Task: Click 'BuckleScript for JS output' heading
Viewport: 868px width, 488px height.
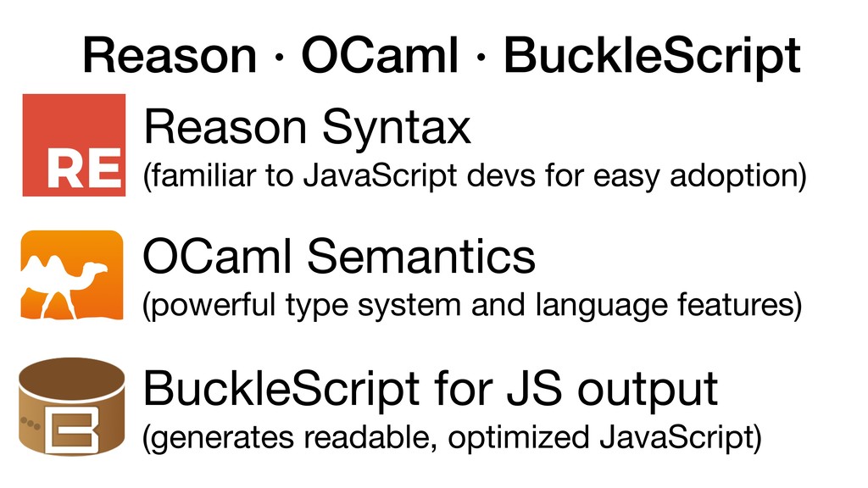Action: [x=431, y=389]
